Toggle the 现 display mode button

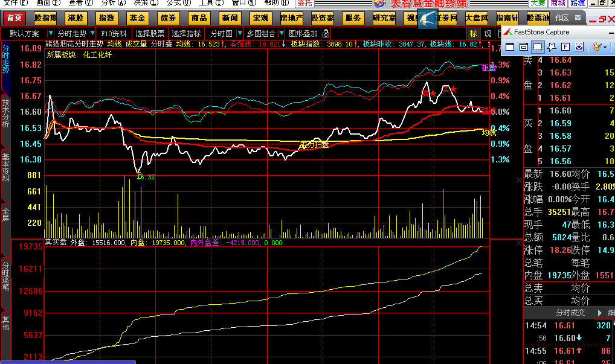pyautogui.click(x=488, y=34)
